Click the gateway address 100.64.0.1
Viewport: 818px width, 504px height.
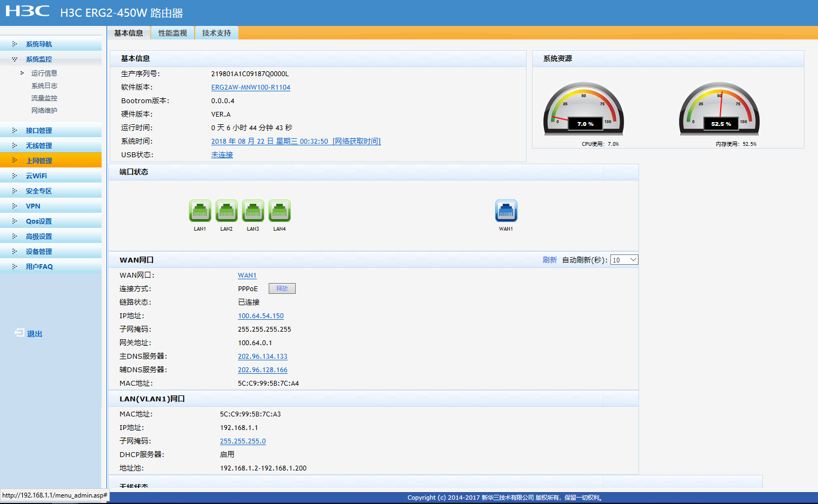click(x=255, y=342)
